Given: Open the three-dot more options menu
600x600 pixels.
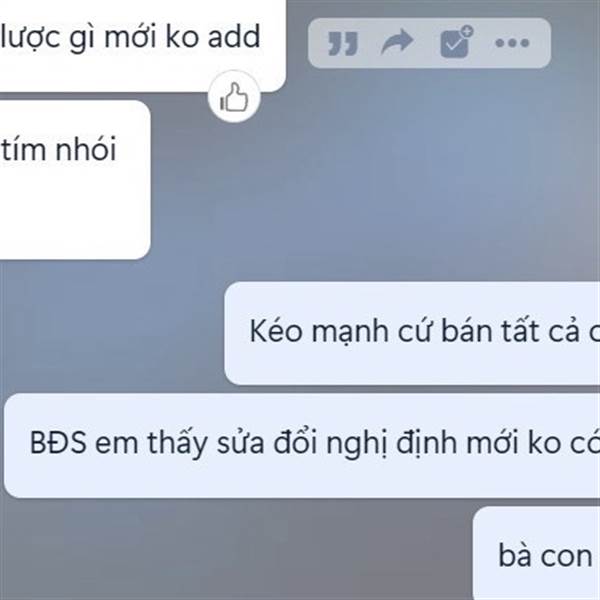Looking at the screenshot, I should [512, 42].
